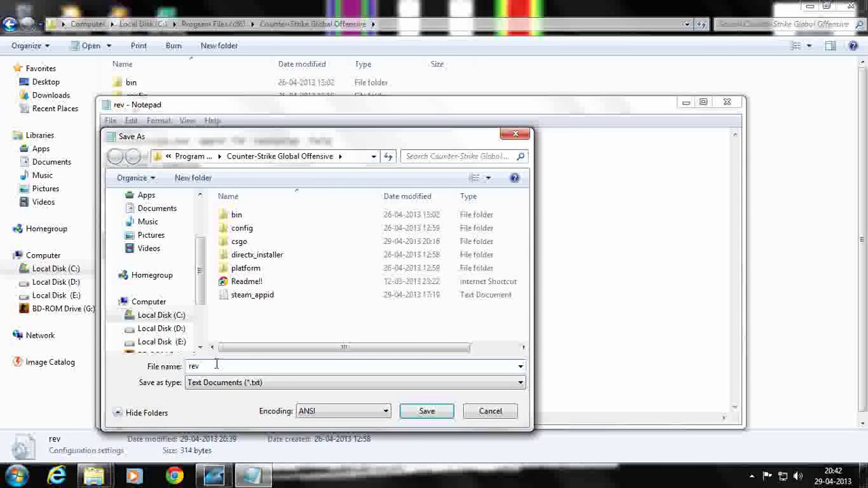Toggle the Explorer preview pane icon
868x488 pixels.
click(830, 45)
